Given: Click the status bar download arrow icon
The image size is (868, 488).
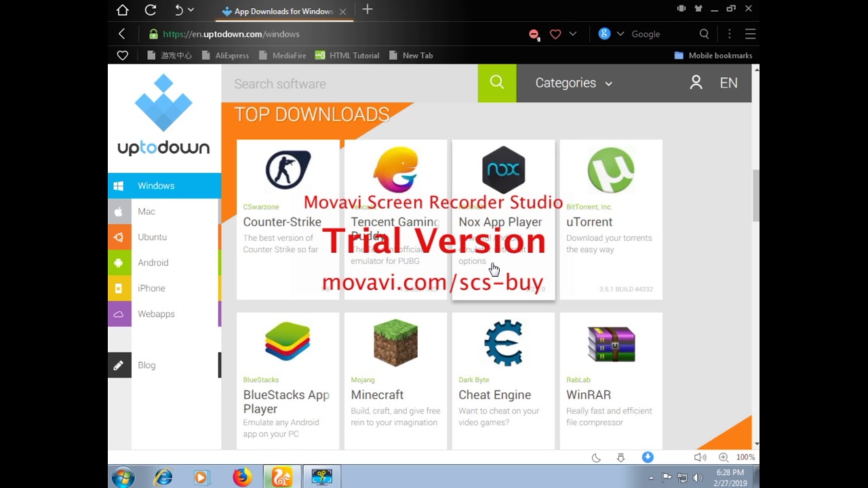Looking at the screenshot, I should click(620, 457).
